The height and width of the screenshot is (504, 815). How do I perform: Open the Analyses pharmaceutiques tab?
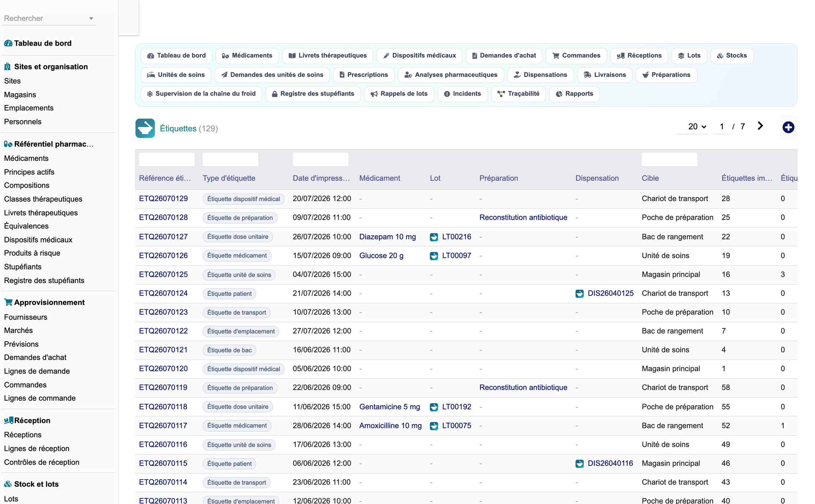451,75
